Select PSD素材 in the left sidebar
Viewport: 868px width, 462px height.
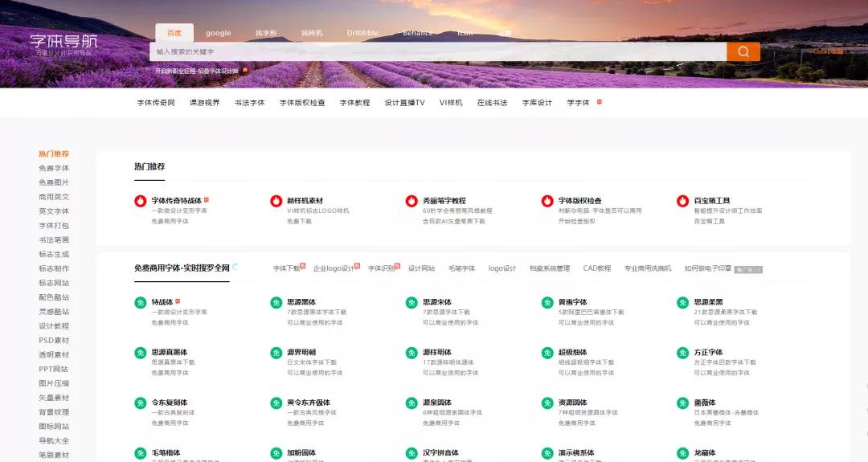pyautogui.click(x=54, y=341)
